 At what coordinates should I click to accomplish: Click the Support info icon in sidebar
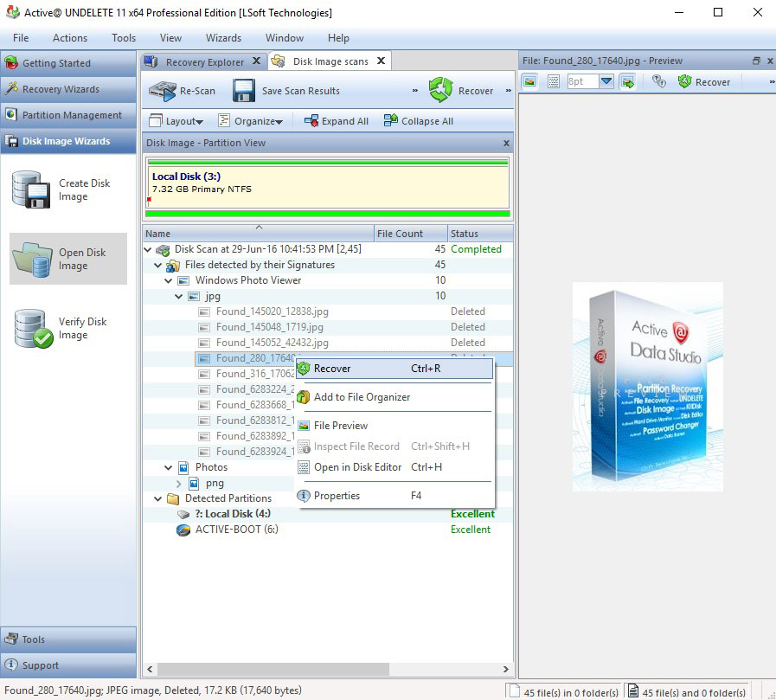coord(11,665)
